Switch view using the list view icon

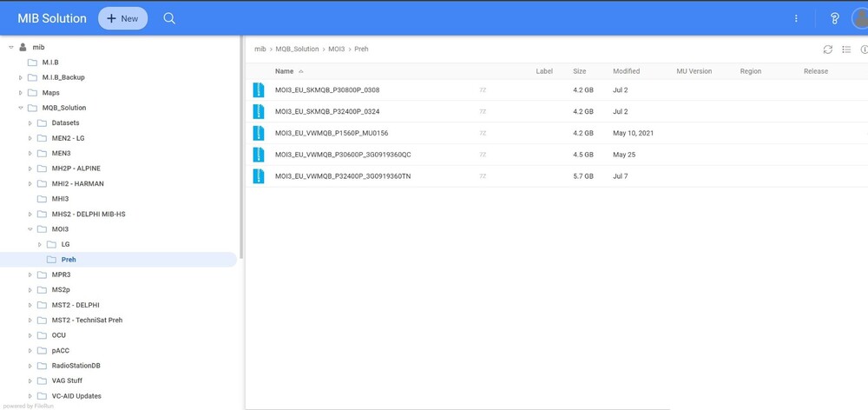846,50
